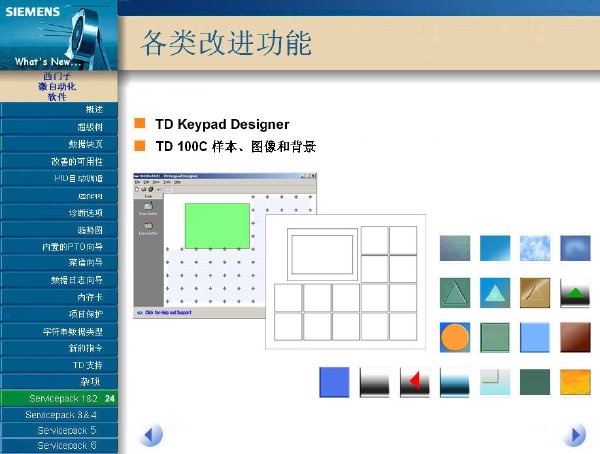Screen dimensions: 600x454
Task: Open the PID自动调谐 sidebar section
Action: pyautogui.click(x=59, y=178)
